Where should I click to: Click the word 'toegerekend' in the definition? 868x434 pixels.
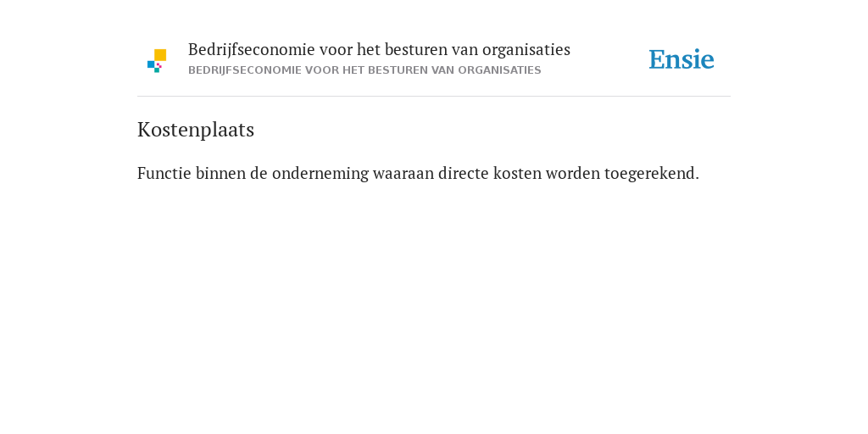(x=649, y=173)
